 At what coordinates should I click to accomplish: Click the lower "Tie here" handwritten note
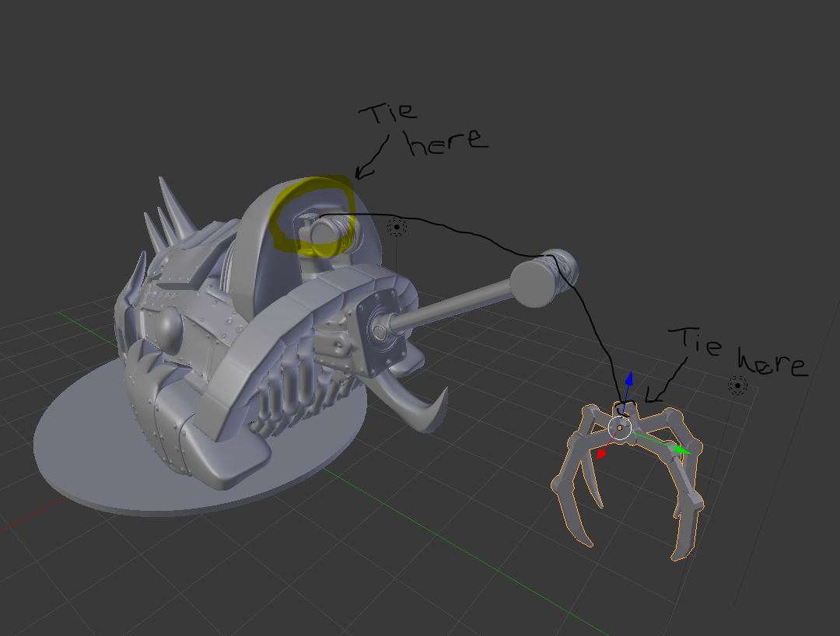click(x=739, y=354)
